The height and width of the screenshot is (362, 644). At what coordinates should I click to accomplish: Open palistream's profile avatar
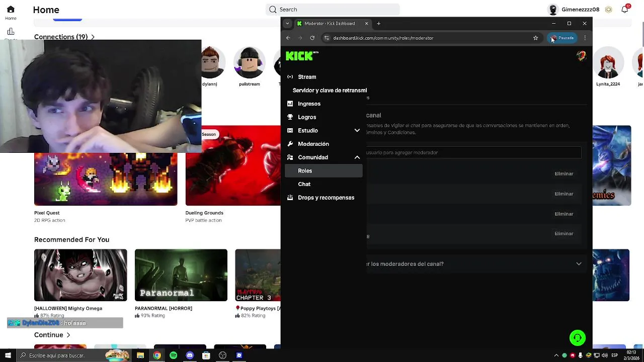click(249, 63)
